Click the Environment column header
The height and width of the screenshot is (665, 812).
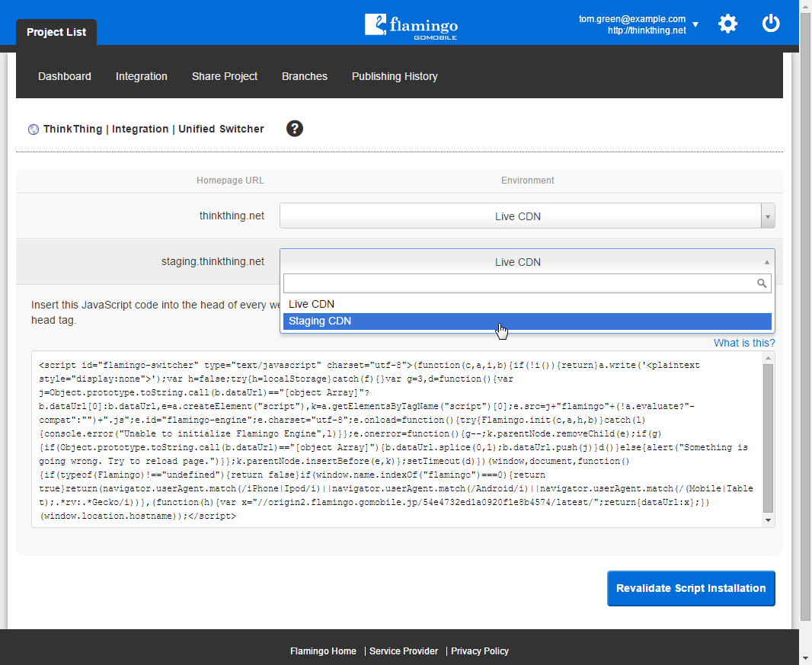pos(527,181)
